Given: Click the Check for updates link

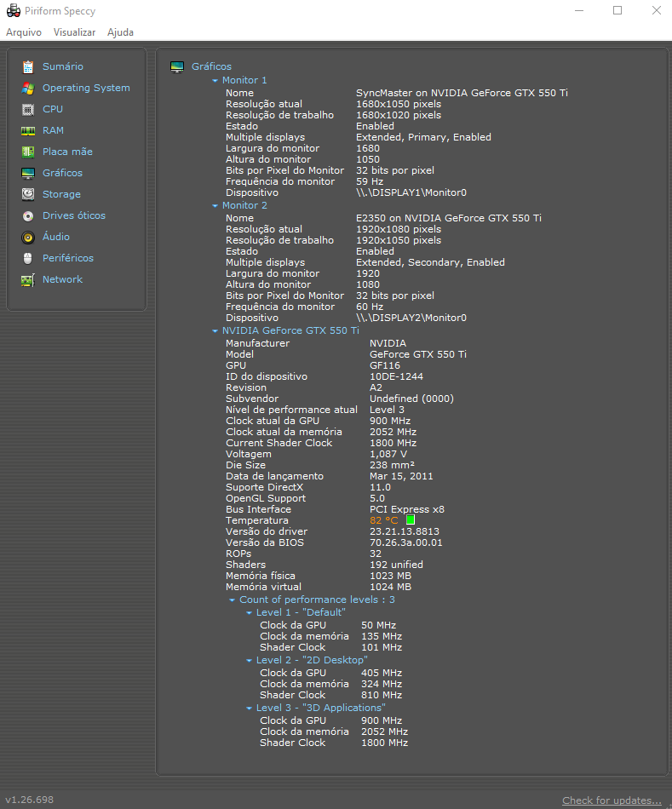Looking at the screenshot, I should pyautogui.click(x=612, y=800).
